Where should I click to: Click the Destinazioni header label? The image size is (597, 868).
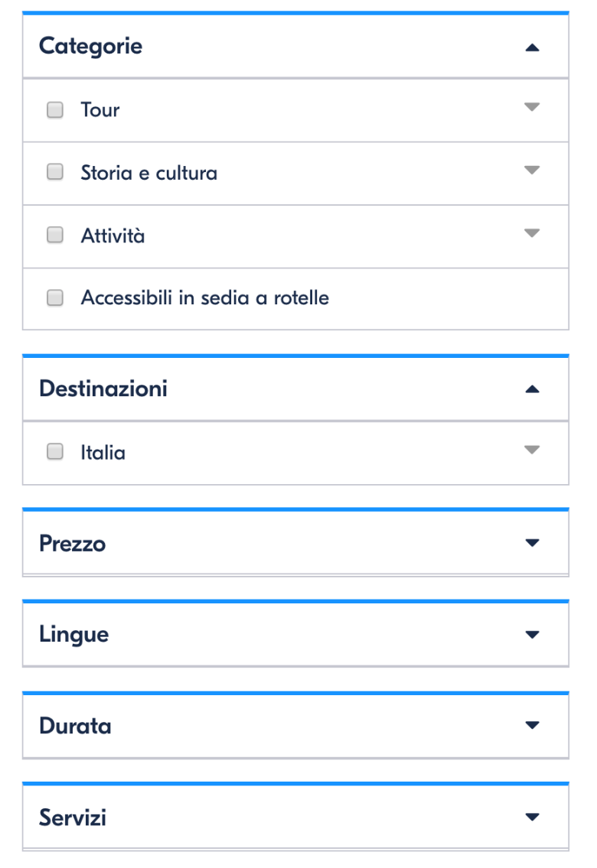tap(103, 388)
